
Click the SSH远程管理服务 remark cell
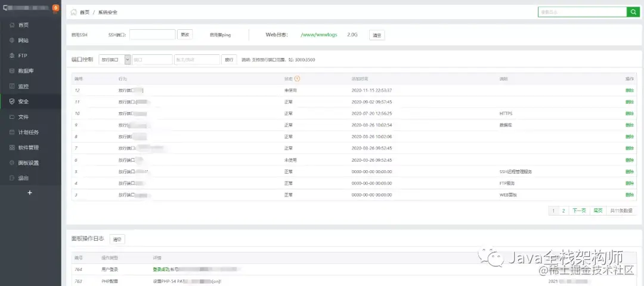click(515, 171)
